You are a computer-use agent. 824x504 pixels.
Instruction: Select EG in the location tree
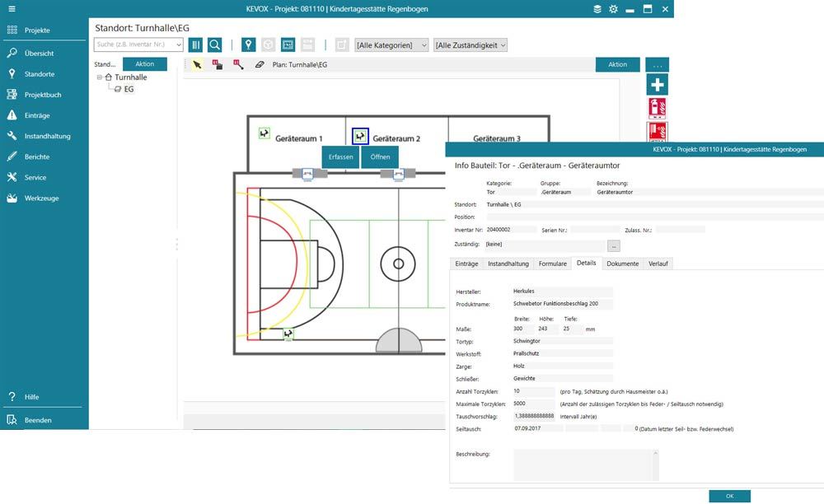coord(129,89)
